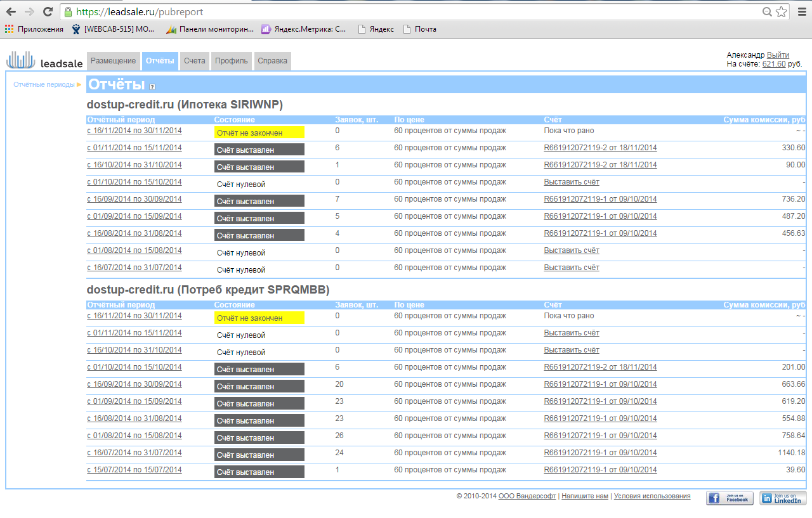Open the Ипотека 01/11/2014 to 15/11/2014 report period

click(x=134, y=148)
